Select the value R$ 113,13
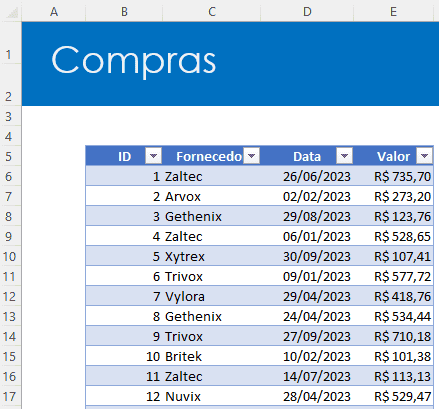Screen dimensions: 439x409 (393, 376)
